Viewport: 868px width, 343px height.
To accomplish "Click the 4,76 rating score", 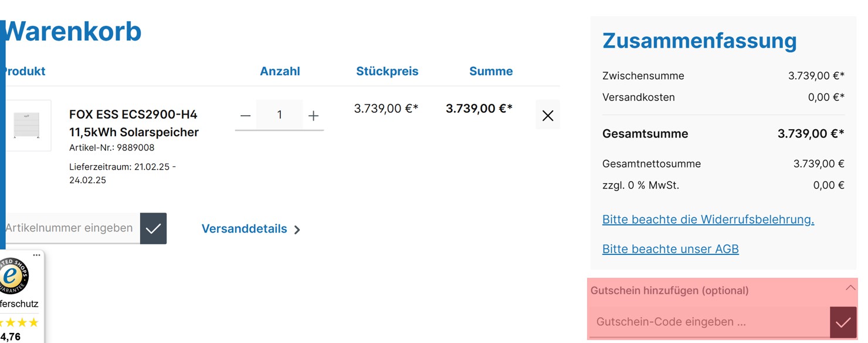I will click(x=10, y=337).
